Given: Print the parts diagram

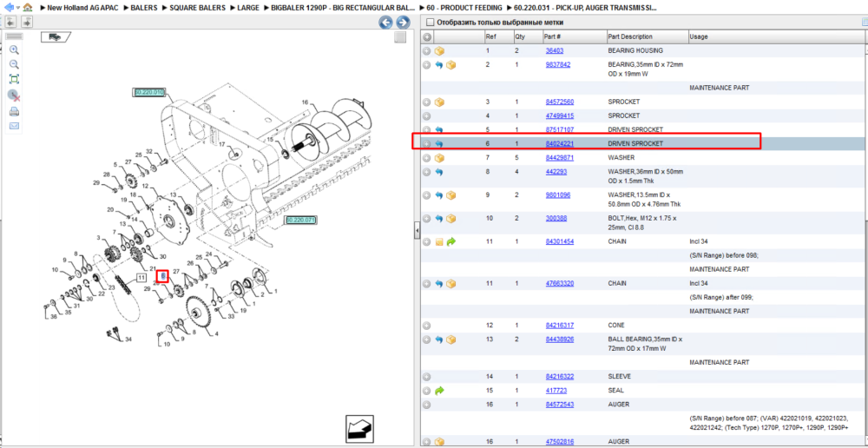Looking at the screenshot, I should point(15,111).
